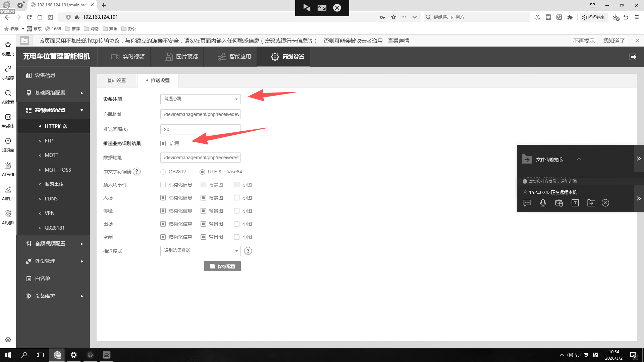Viewport: 644px width, 362px height.
Task: Open the 设备注册 dropdown showing 普通心跳
Action: (201, 99)
